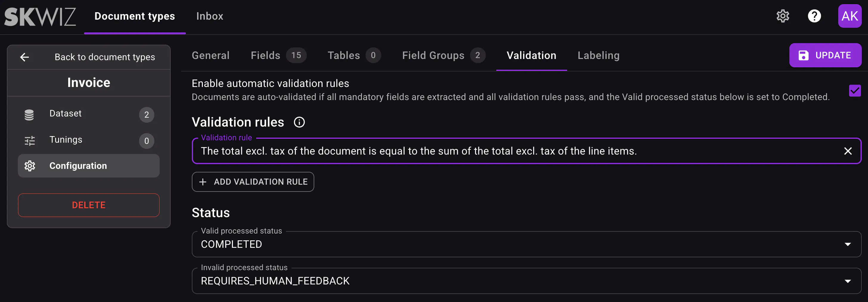Open the Labeling tab

tap(598, 55)
